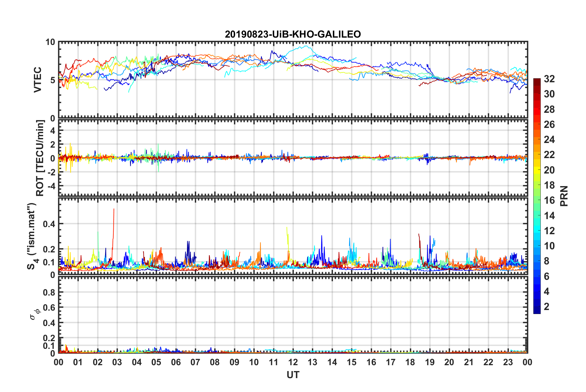Image resolution: width=586 pixels, height=392 pixels.
Task: Click sigma phi tick label 0.6
Action: [x=49, y=308]
